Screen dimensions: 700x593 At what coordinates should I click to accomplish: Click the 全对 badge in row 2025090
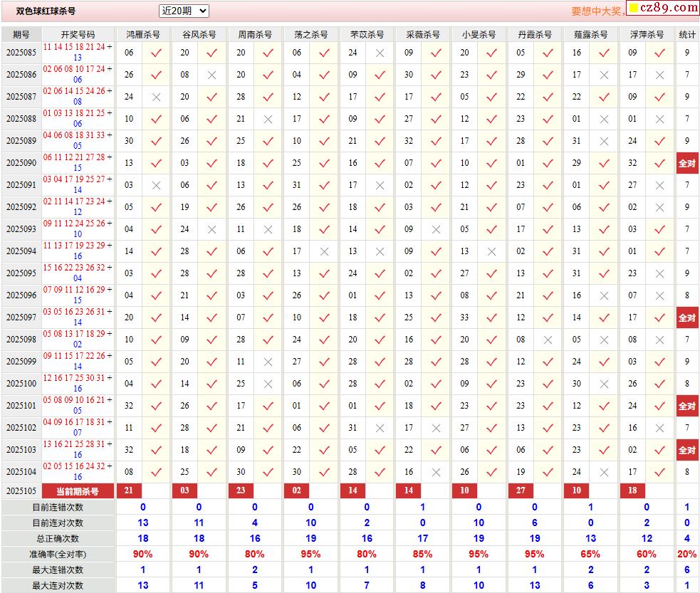tap(687, 163)
